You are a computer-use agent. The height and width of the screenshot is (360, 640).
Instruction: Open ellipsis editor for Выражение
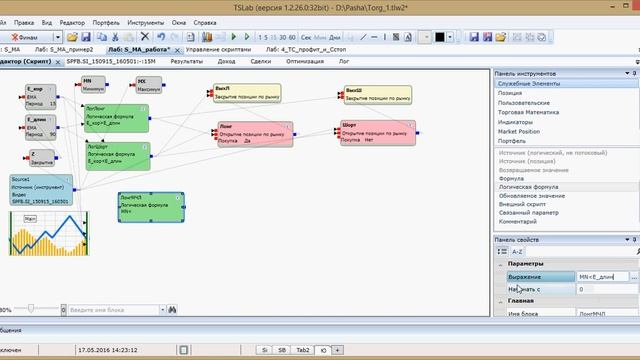(x=634, y=277)
